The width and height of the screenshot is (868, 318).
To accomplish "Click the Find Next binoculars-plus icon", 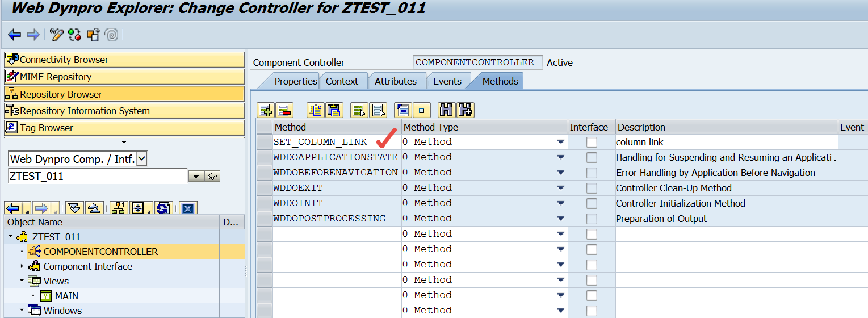I will [x=466, y=110].
